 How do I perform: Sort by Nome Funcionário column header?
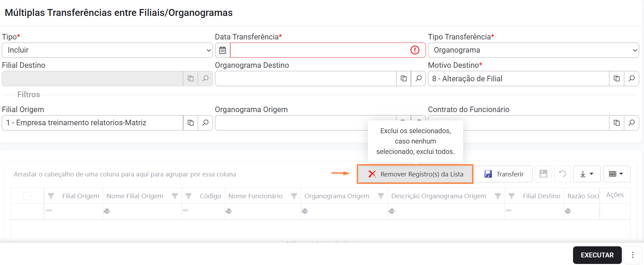click(256, 196)
